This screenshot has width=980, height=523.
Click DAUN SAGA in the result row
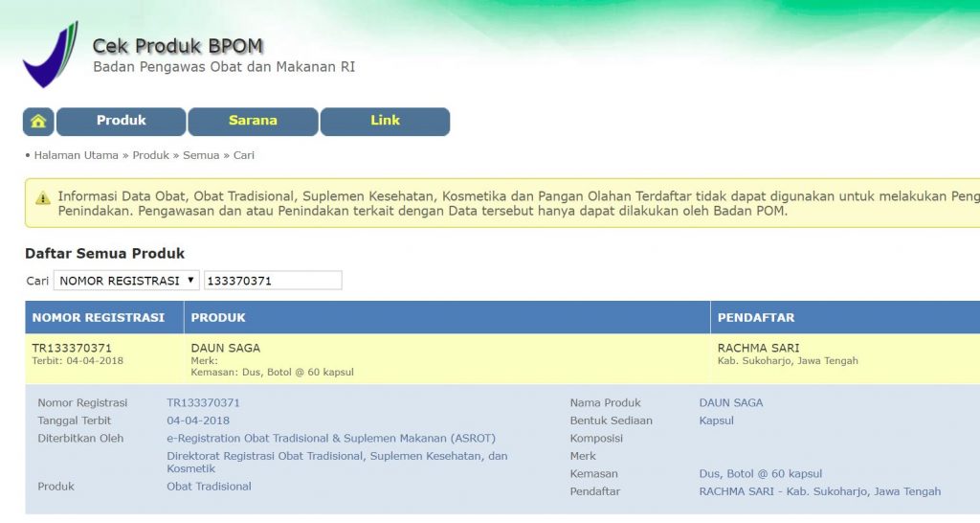coord(226,348)
